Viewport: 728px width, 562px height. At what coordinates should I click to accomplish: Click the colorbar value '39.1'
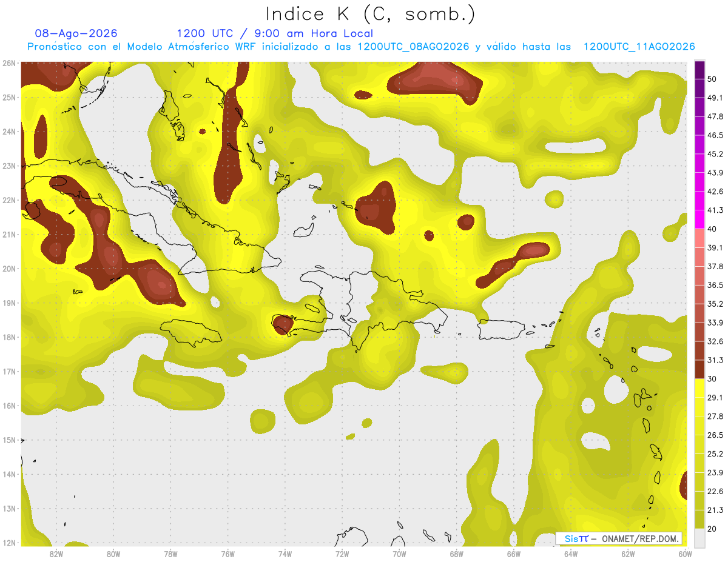(x=716, y=247)
